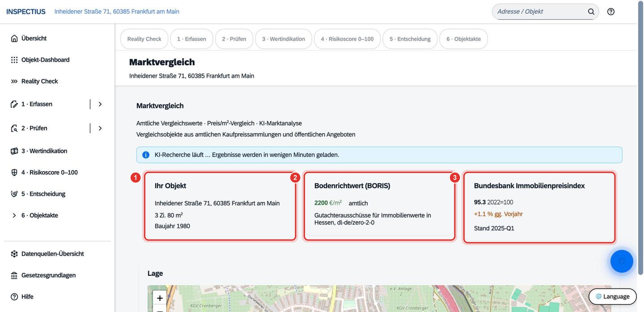Image resolution: width=644 pixels, height=312 pixels.
Task: Click the Gutachterausschüsse source text
Action: point(373,219)
